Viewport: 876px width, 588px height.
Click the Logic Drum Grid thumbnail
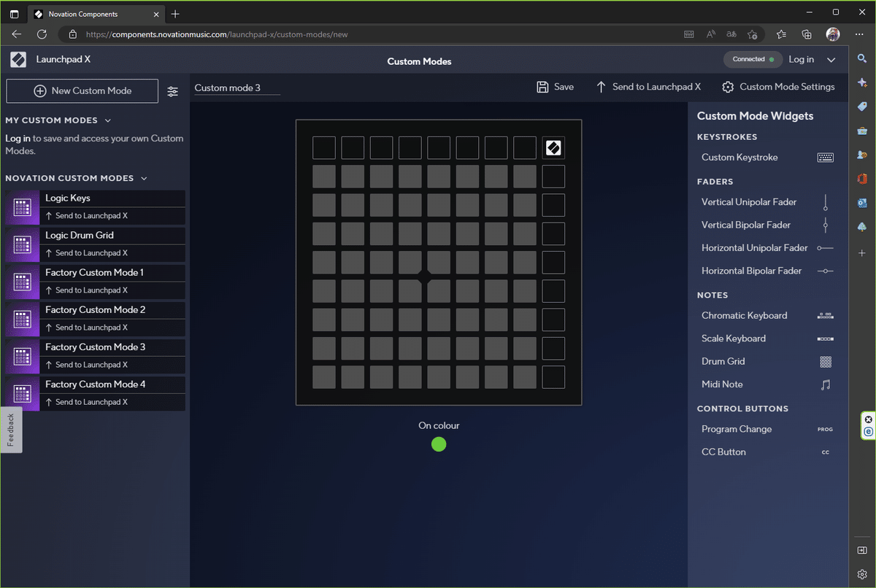[22, 244]
